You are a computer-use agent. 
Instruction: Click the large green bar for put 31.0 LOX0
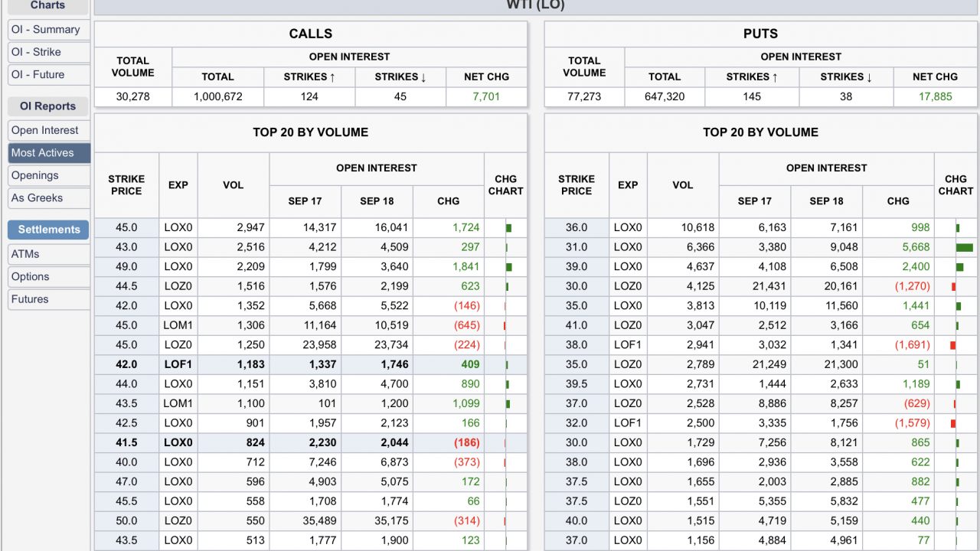964,247
